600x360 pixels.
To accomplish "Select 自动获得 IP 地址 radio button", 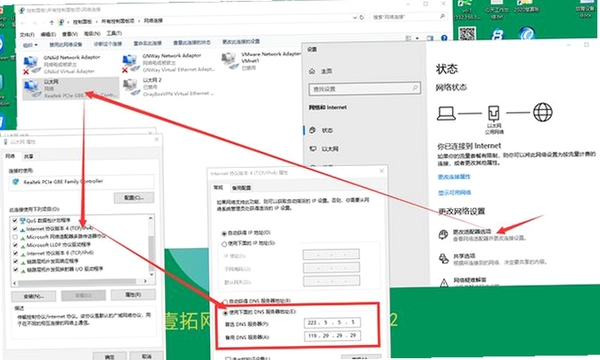I will pyautogui.click(x=224, y=233).
